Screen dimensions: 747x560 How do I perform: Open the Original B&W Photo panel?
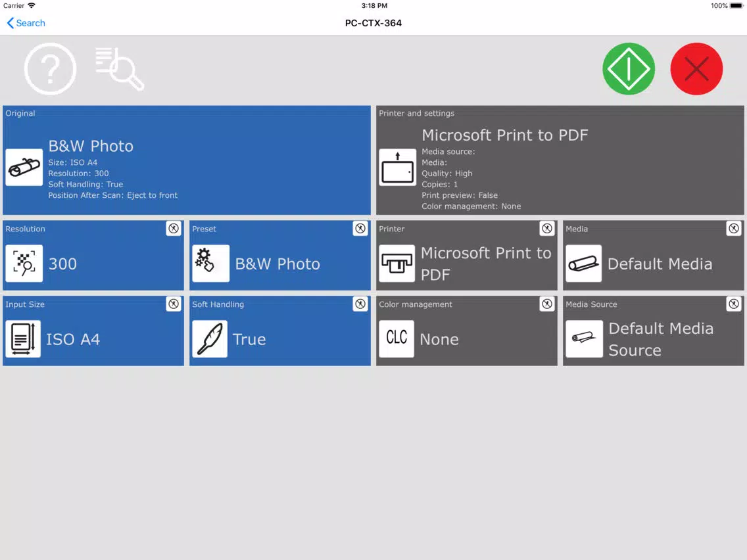click(187, 160)
